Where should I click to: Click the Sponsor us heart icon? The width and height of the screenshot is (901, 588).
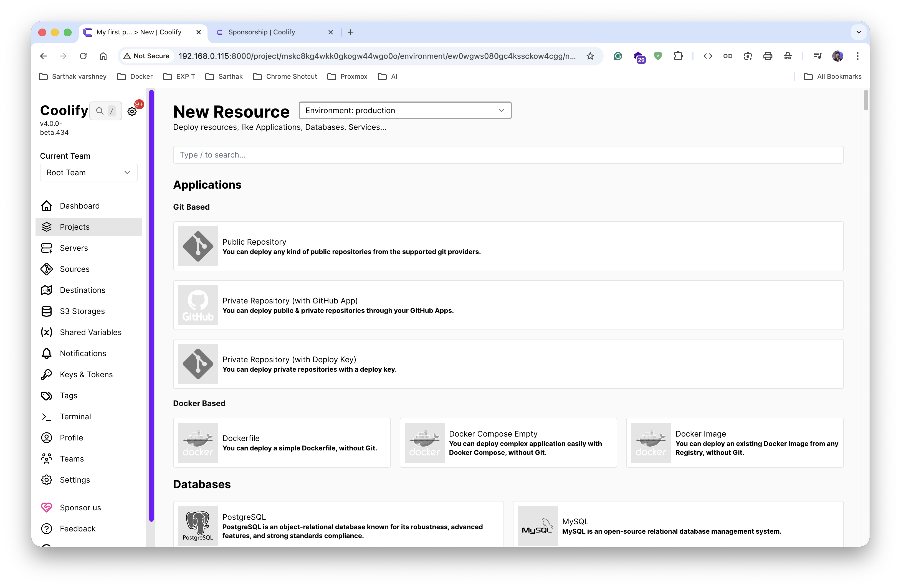pos(47,507)
